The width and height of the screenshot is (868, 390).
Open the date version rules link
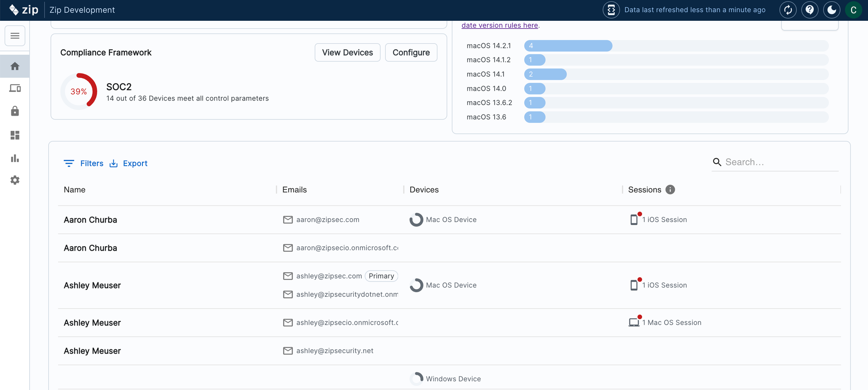tap(500, 25)
